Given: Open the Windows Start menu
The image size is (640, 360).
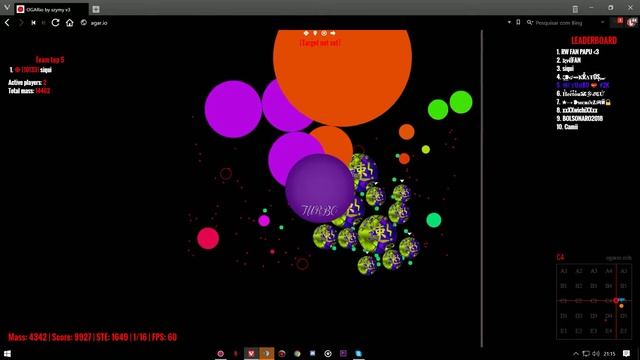Looking at the screenshot, I should (7, 353).
